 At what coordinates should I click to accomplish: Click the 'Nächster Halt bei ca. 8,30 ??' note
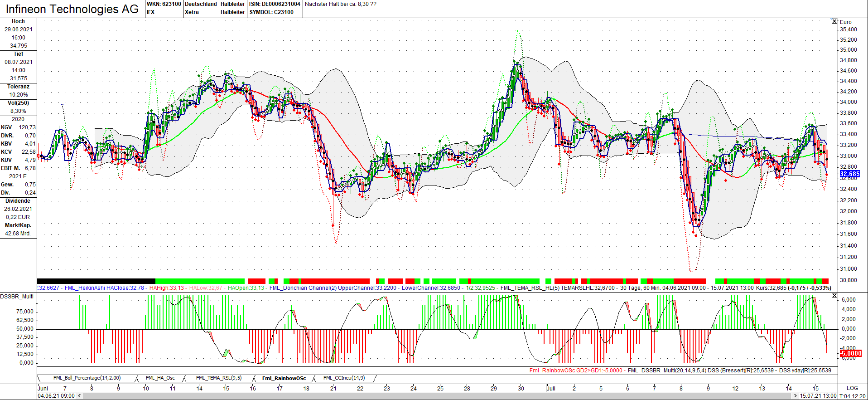pos(341,4)
